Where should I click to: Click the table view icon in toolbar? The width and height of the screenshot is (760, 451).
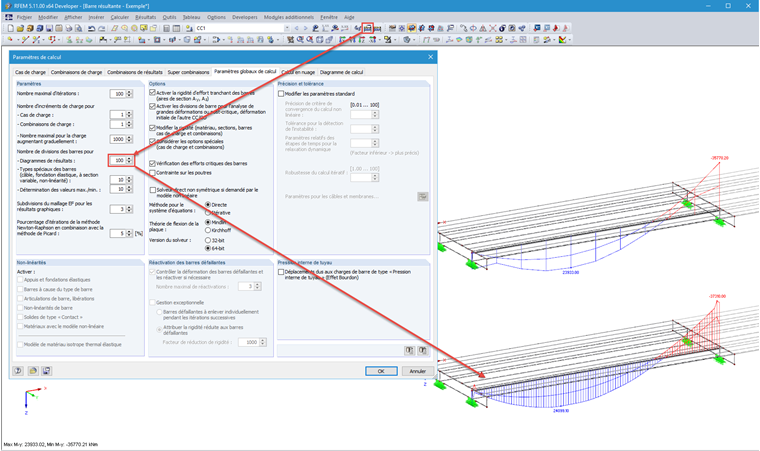(x=176, y=28)
